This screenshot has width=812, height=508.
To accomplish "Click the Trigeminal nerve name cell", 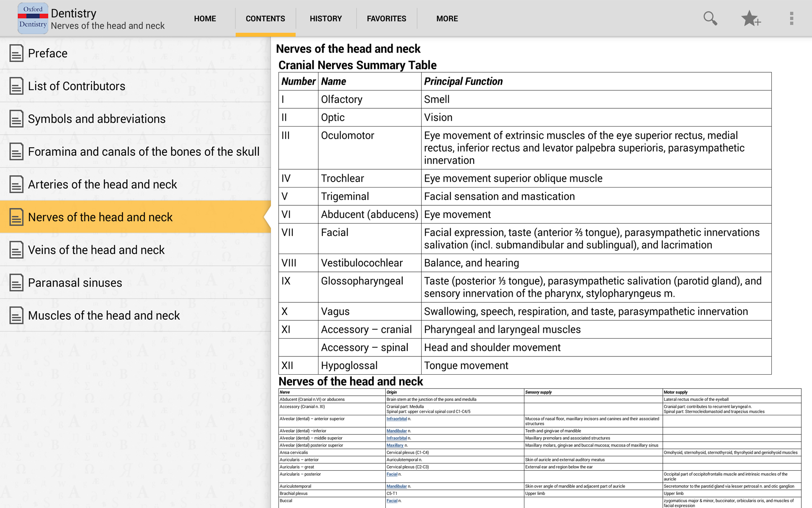I will [x=370, y=196].
